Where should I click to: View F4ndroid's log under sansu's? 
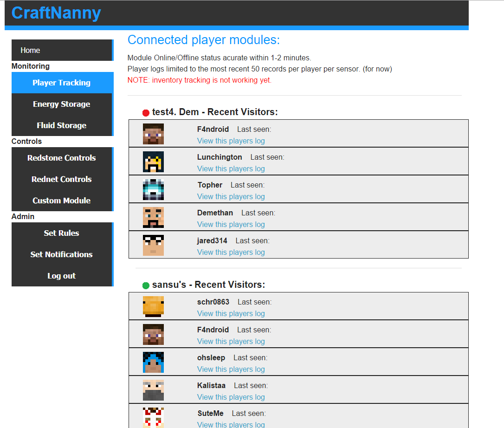(231, 342)
